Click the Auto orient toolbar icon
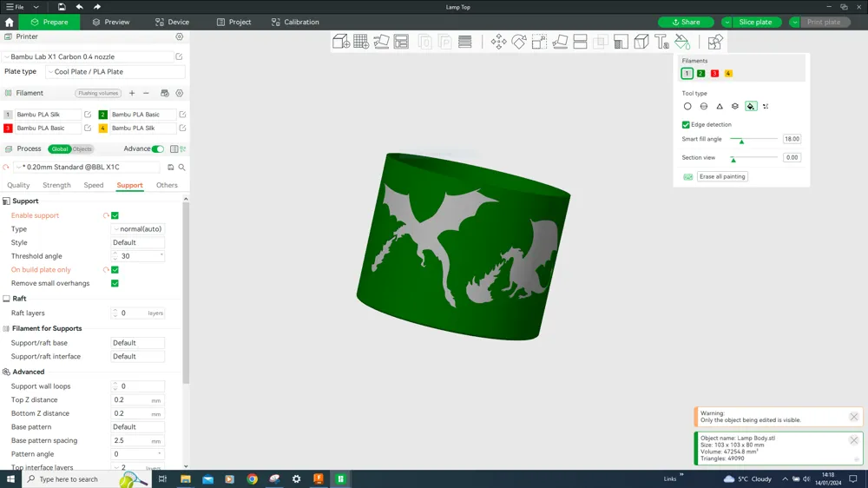Image resolution: width=868 pixels, height=488 pixels. pos(381,42)
